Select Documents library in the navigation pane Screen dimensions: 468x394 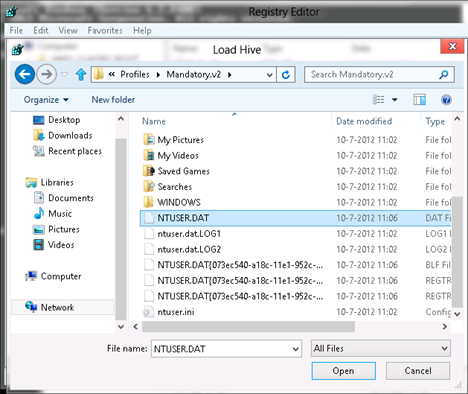64,198
